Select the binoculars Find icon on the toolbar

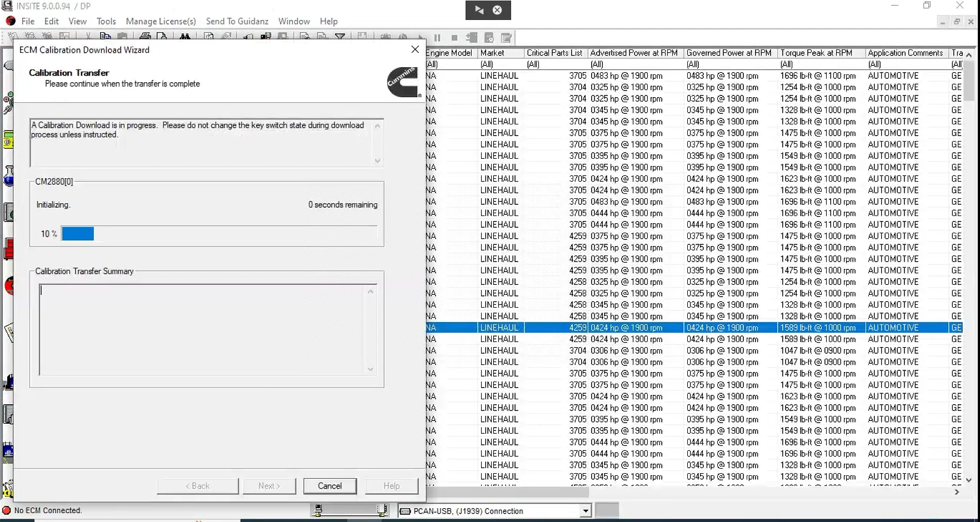pos(186,37)
